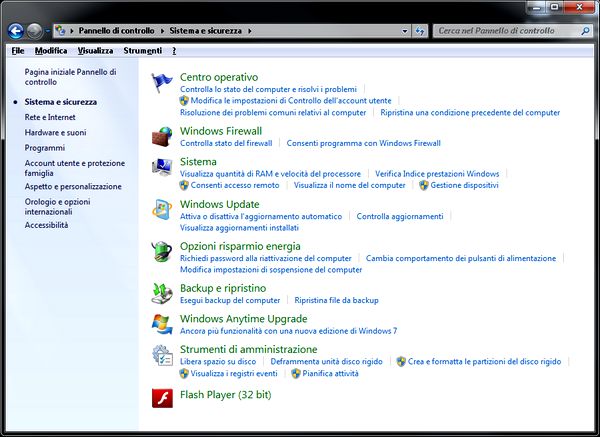Screen dimensions: 600x437
Task: Open Libera spazio su disco
Action: point(218,362)
